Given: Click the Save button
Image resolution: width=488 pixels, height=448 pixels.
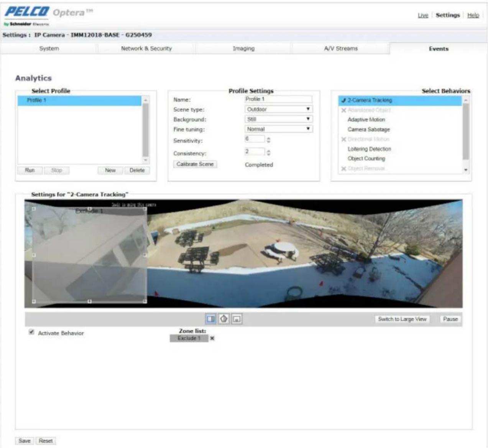Looking at the screenshot, I should [25, 441].
